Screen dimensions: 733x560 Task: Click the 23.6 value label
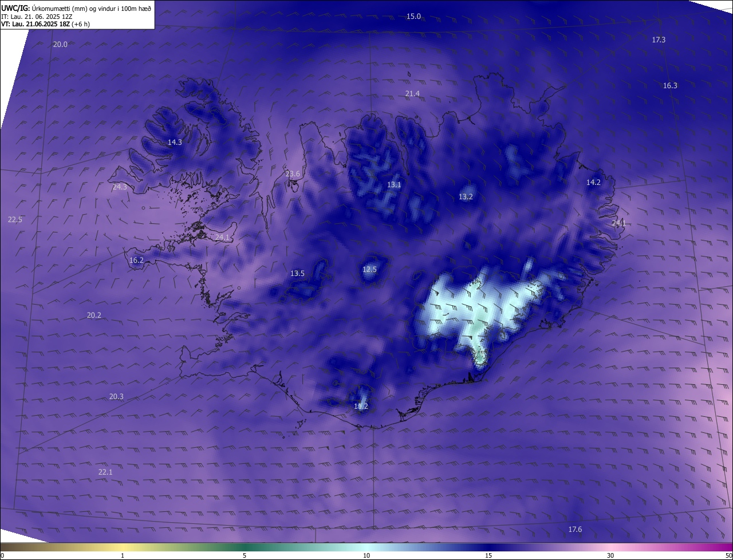[x=293, y=173]
